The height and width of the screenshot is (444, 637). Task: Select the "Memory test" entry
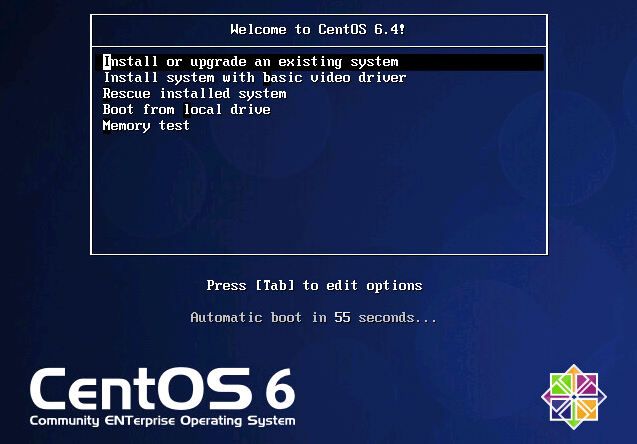(146, 126)
